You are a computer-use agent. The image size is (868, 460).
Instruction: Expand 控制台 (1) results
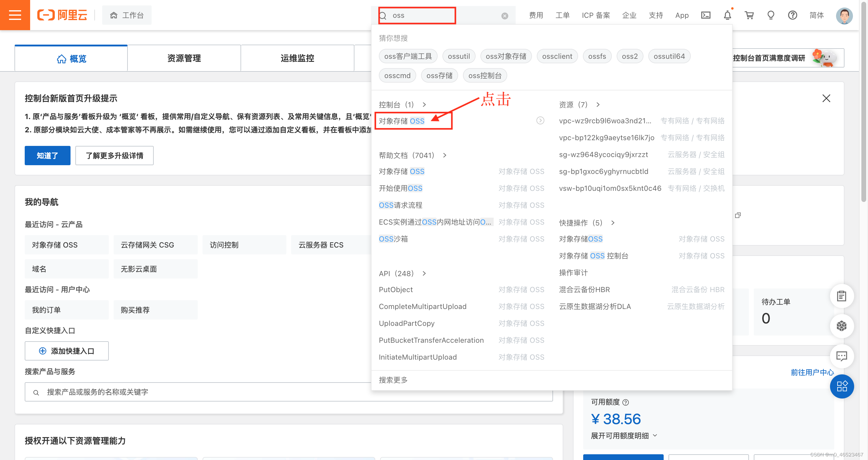402,105
